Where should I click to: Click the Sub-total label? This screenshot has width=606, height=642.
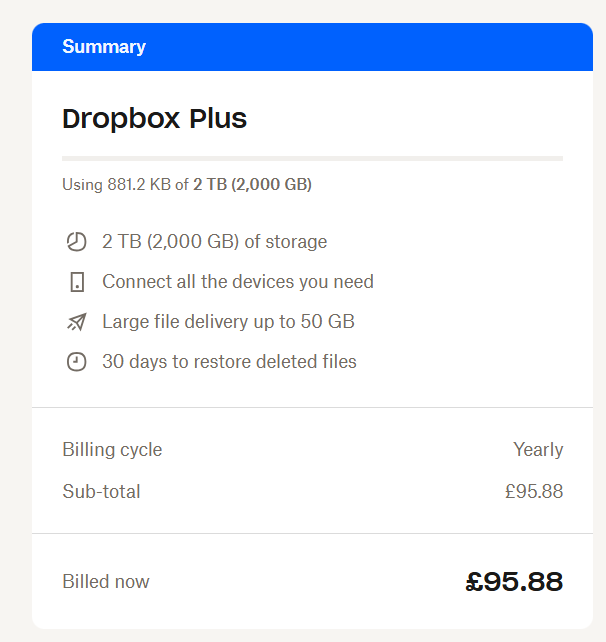click(101, 492)
